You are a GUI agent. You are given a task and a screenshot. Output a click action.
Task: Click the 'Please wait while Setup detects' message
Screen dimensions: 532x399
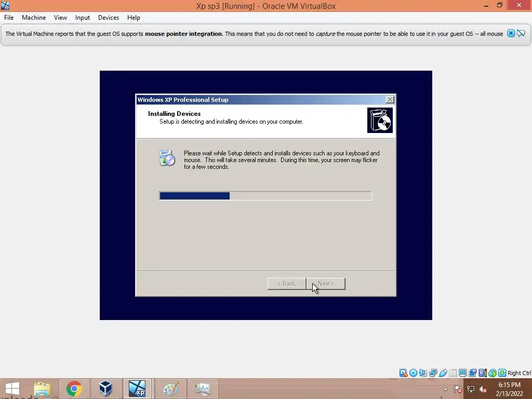click(x=282, y=160)
